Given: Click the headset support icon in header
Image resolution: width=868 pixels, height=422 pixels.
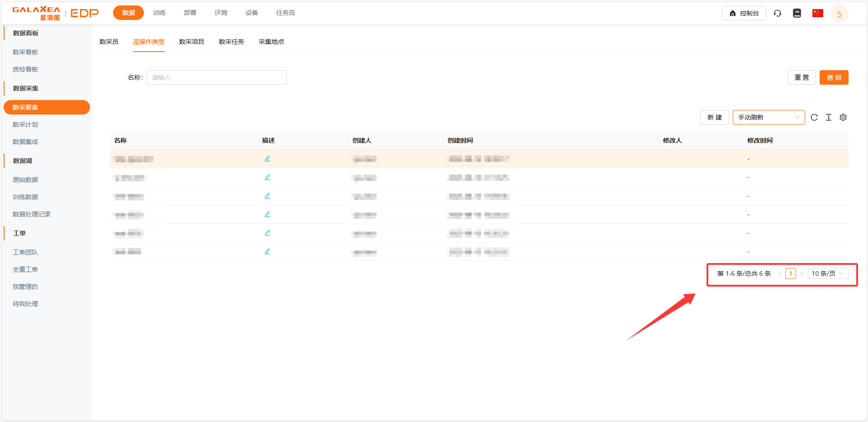Looking at the screenshot, I should [778, 13].
